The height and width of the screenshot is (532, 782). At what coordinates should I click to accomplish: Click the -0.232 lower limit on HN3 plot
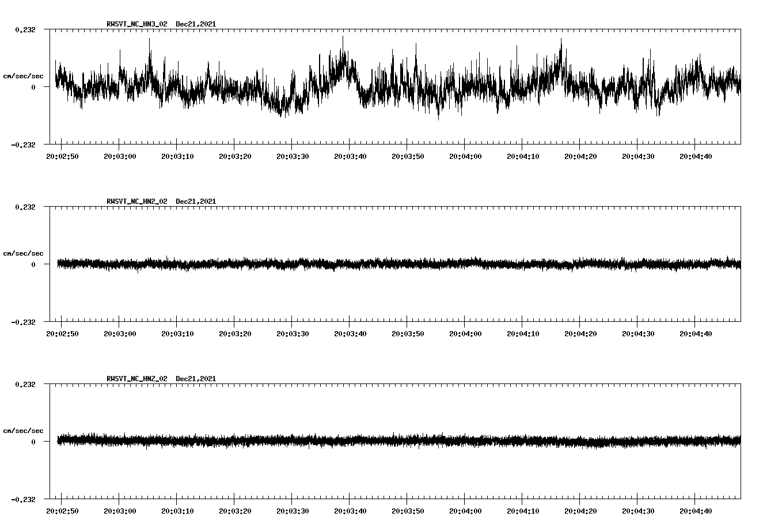(23, 145)
